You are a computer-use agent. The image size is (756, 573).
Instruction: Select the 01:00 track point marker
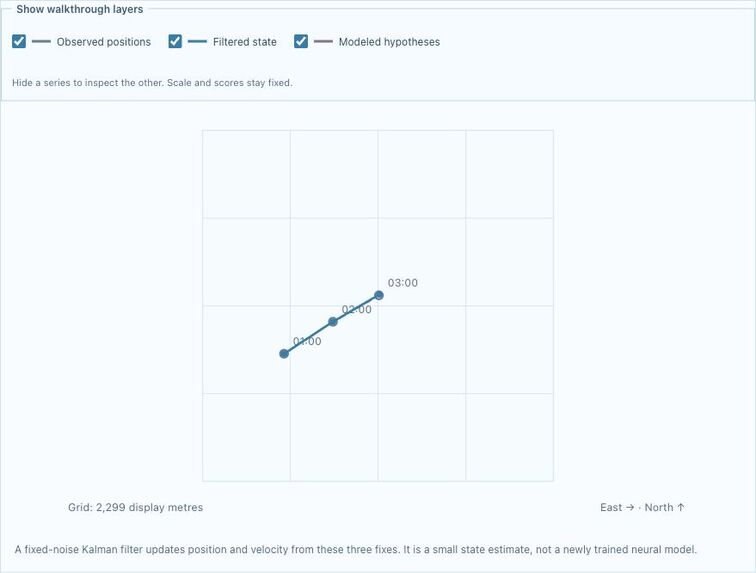point(284,354)
